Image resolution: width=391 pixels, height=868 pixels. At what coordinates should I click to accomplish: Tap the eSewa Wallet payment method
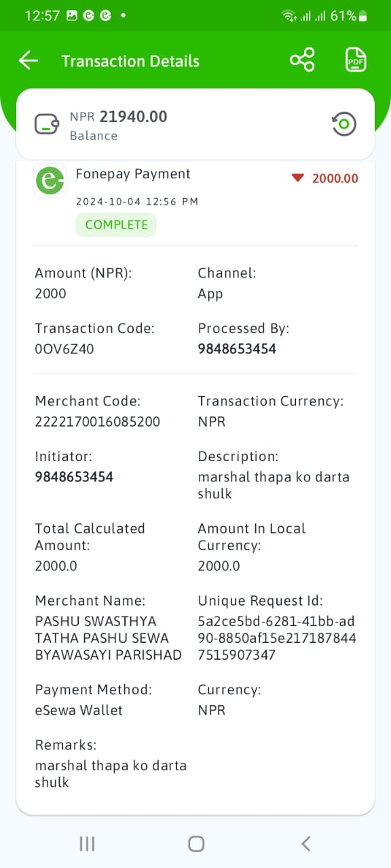click(x=79, y=711)
